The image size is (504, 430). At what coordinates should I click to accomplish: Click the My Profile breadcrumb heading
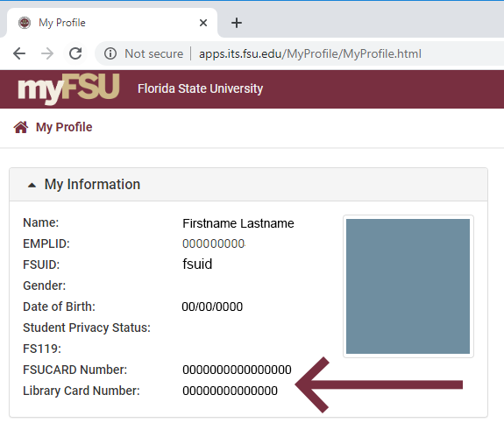click(x=64, y=127)
